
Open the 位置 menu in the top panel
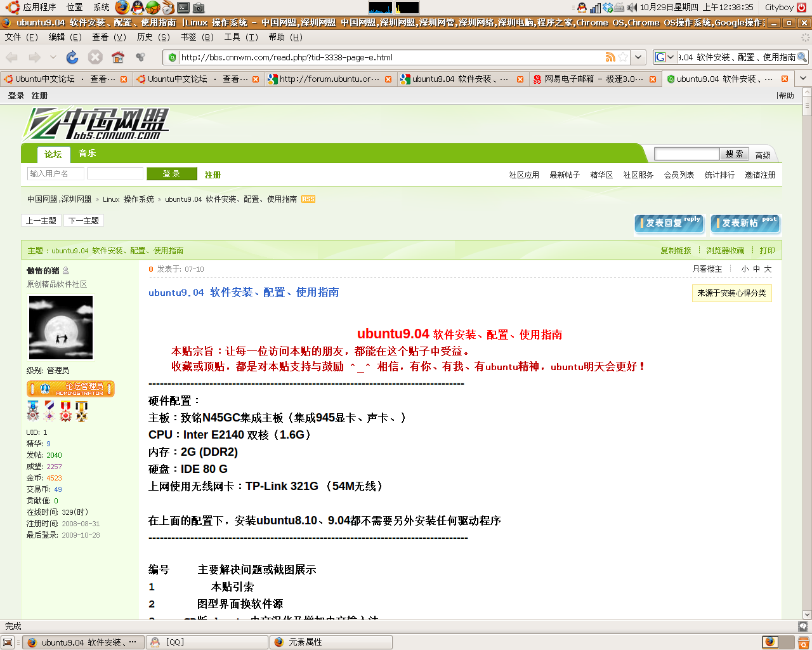pos(75,8)
